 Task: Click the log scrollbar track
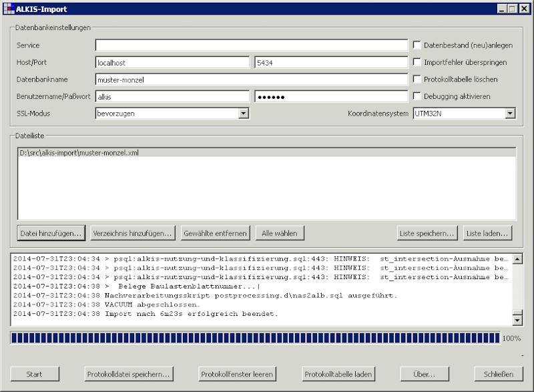[517, 286]
